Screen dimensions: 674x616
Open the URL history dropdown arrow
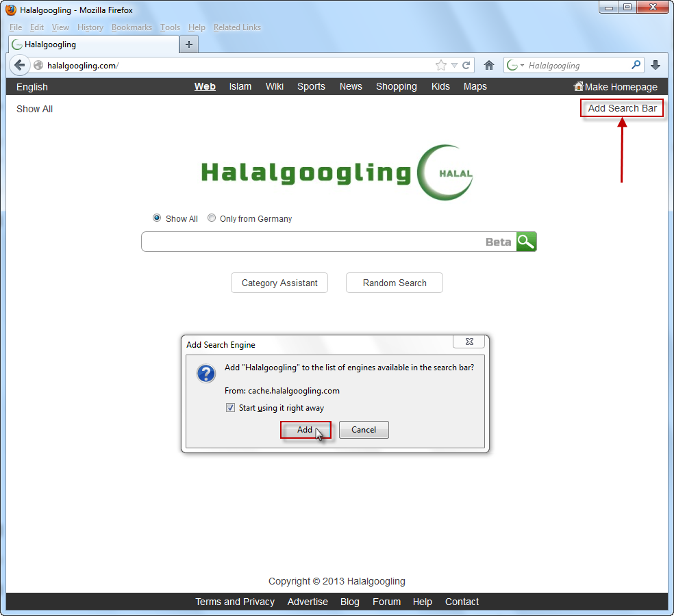point(454,65)
